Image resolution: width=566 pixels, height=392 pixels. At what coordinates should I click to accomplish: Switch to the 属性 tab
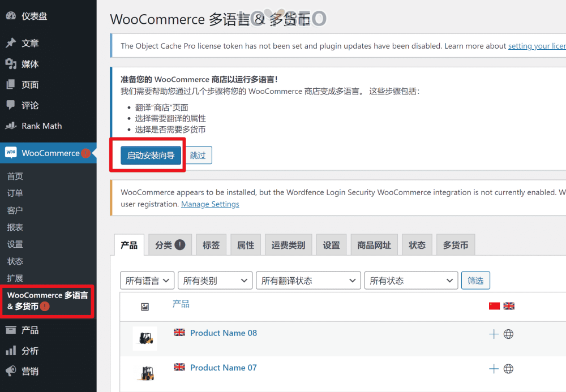pos(246,245)
